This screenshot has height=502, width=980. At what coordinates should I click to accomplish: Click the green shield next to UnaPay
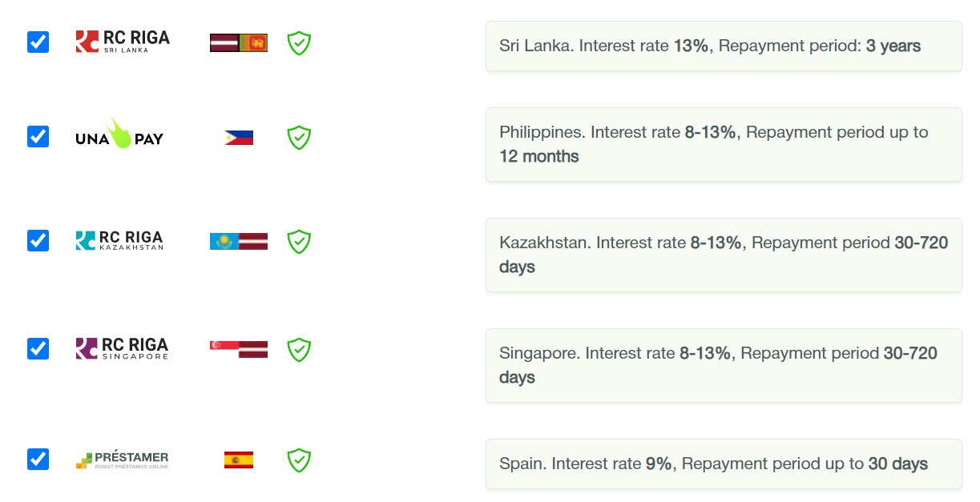click(x=299, y=138)
